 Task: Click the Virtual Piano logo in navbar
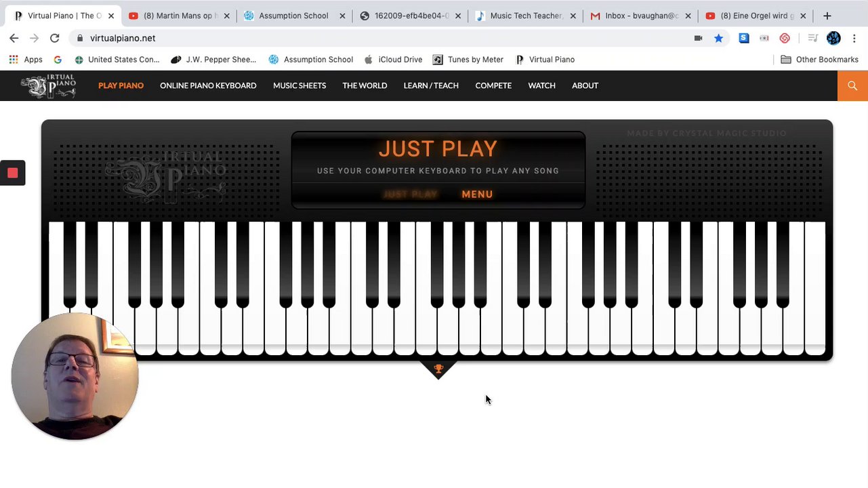coord(48,86)
